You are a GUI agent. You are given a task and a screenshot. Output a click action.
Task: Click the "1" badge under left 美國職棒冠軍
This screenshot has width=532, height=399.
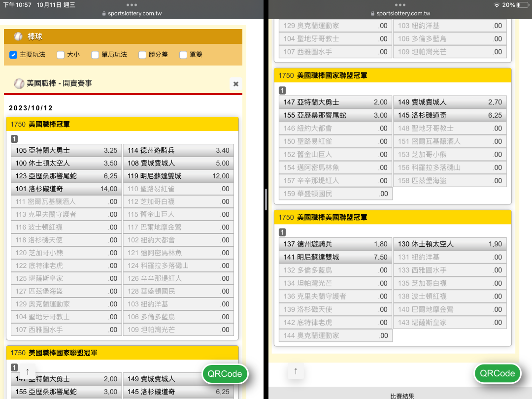[14, 139]
